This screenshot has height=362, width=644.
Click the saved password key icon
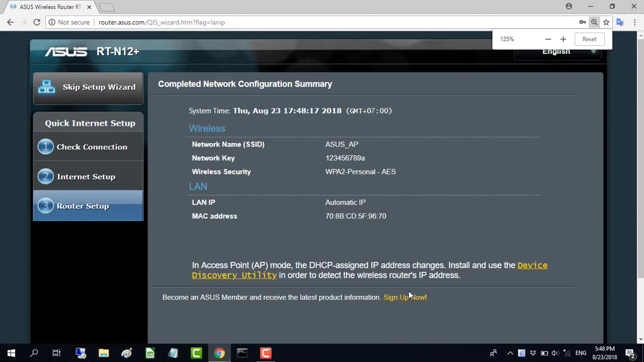[x=582, y=22]
